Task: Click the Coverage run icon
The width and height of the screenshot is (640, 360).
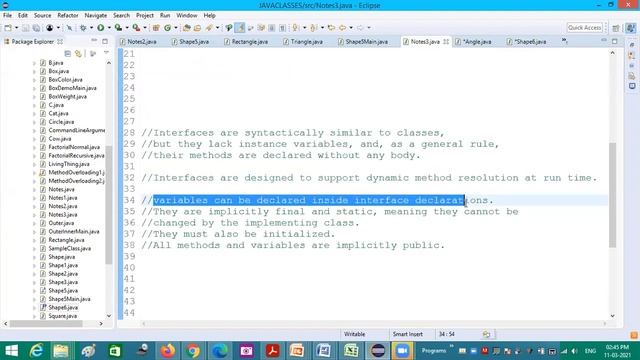Action: coord(118,28)
